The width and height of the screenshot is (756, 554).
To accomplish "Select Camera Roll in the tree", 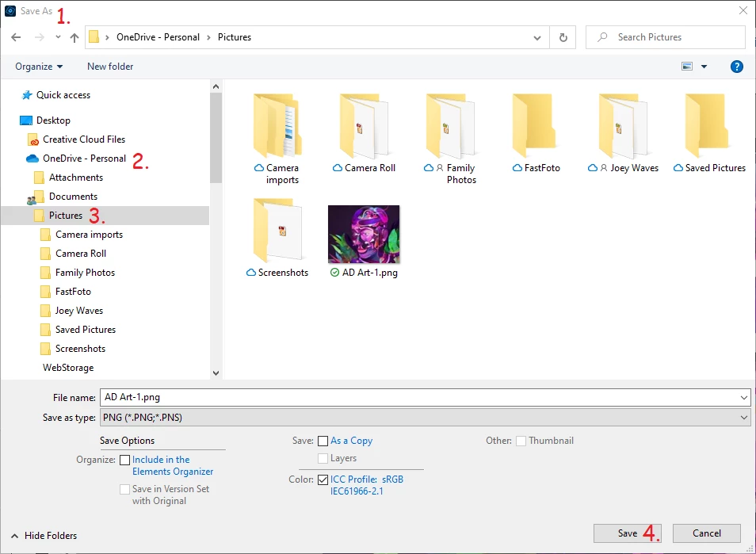I will click(81, 254).
